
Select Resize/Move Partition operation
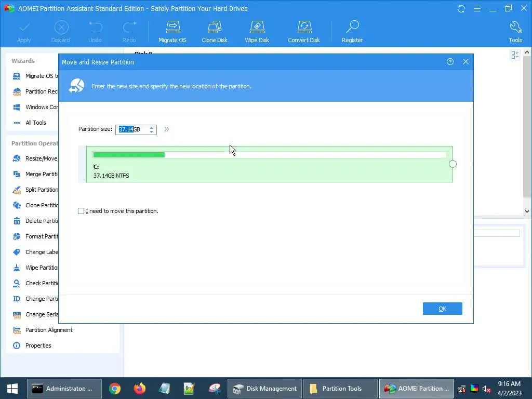35,158
